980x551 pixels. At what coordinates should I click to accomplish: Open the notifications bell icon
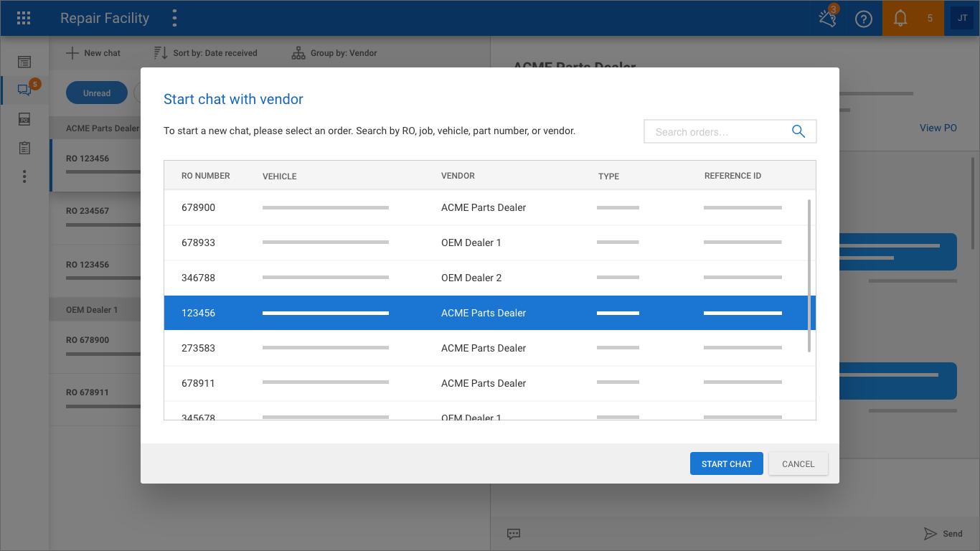click(x=900, y=19)
